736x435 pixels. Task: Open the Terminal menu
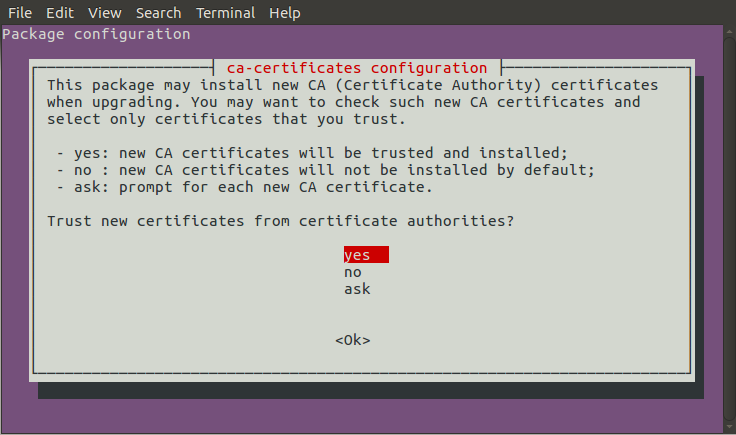225,13
